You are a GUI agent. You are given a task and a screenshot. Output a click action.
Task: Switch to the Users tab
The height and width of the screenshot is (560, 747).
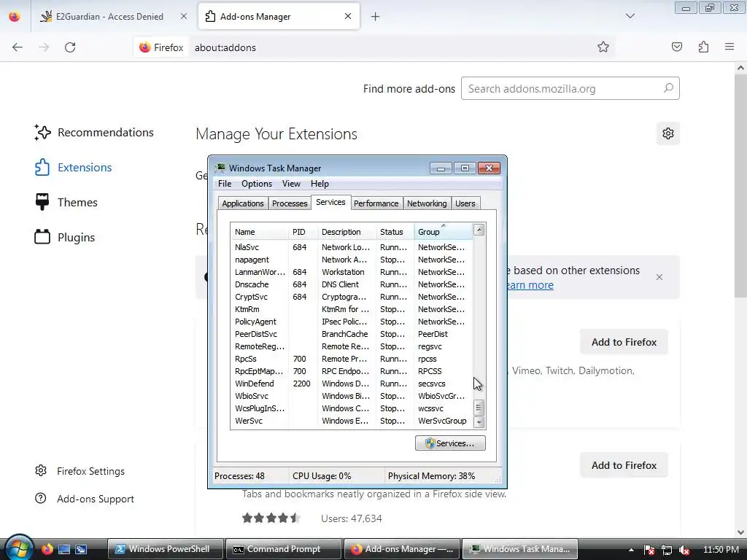pyautogui.click(x=465, y=203)
